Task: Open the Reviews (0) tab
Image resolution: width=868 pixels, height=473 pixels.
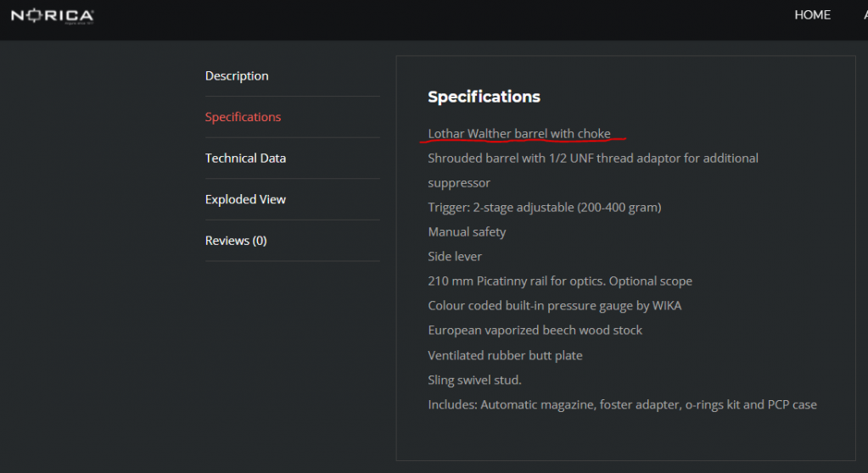Action: click(237, 241)
